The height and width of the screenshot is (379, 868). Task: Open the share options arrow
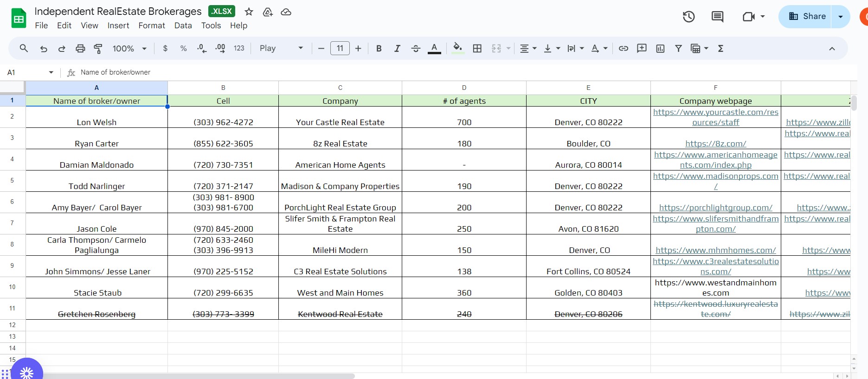pyautogui.click(x=841, y=17)
